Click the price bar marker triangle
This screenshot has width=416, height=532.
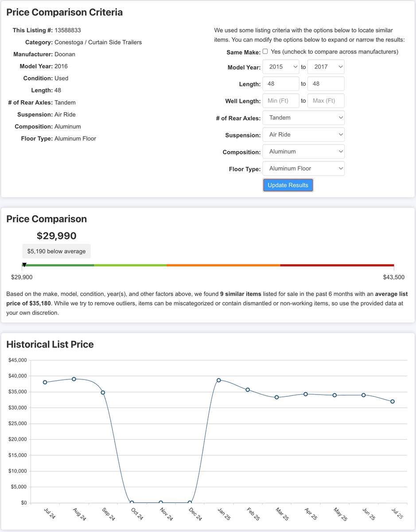(x=24, y=265)
